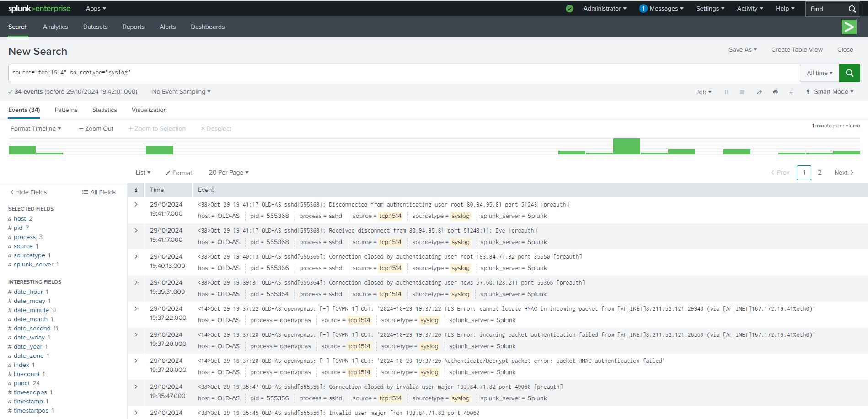Click the green Search app arrow icon
Image resolution: width=868 pixels, height=419 pixels.
849,27
